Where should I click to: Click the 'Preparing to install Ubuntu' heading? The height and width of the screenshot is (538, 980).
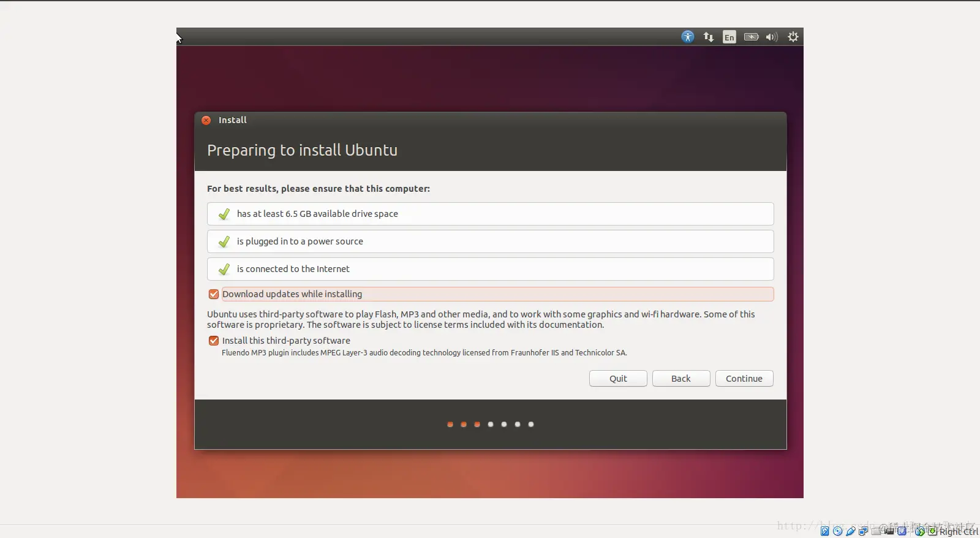click(302, 150)
